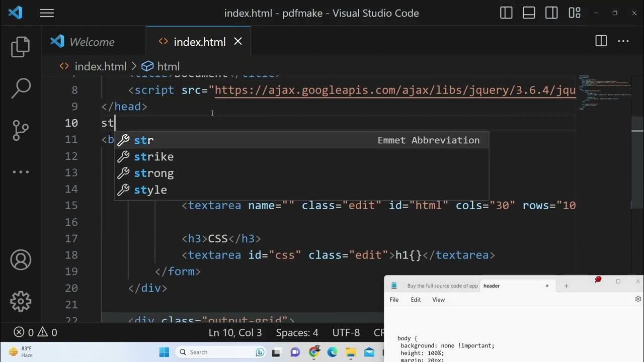Click the UTF-8 encoding status item

(x=346, y=332)
